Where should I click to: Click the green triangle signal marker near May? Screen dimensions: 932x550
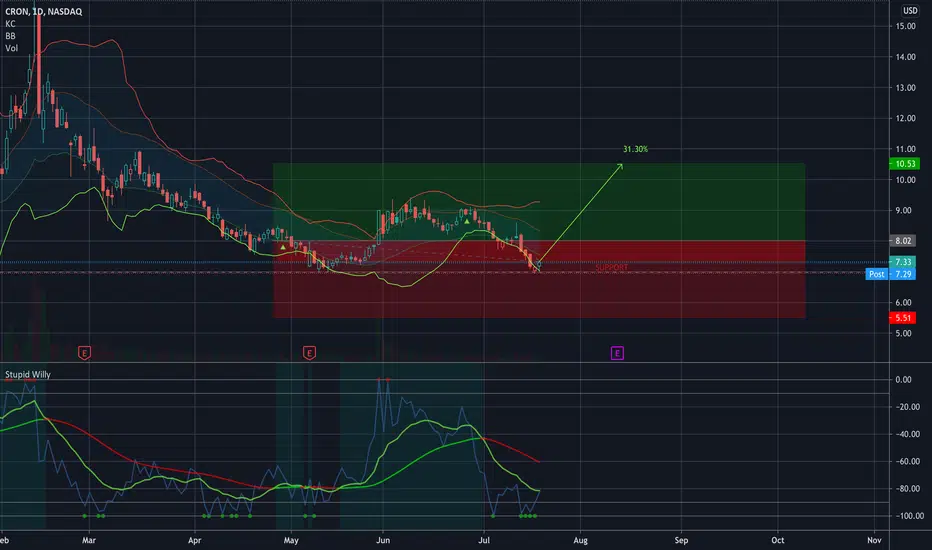[x=283, y=247]
